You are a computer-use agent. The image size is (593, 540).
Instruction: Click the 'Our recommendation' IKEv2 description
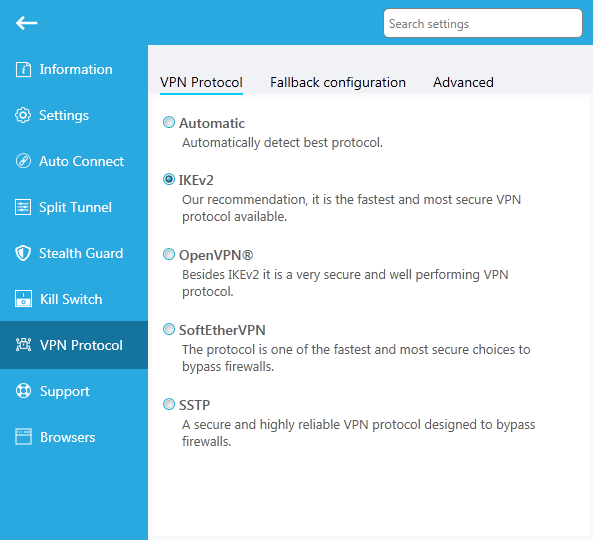(x=351, y=208)
